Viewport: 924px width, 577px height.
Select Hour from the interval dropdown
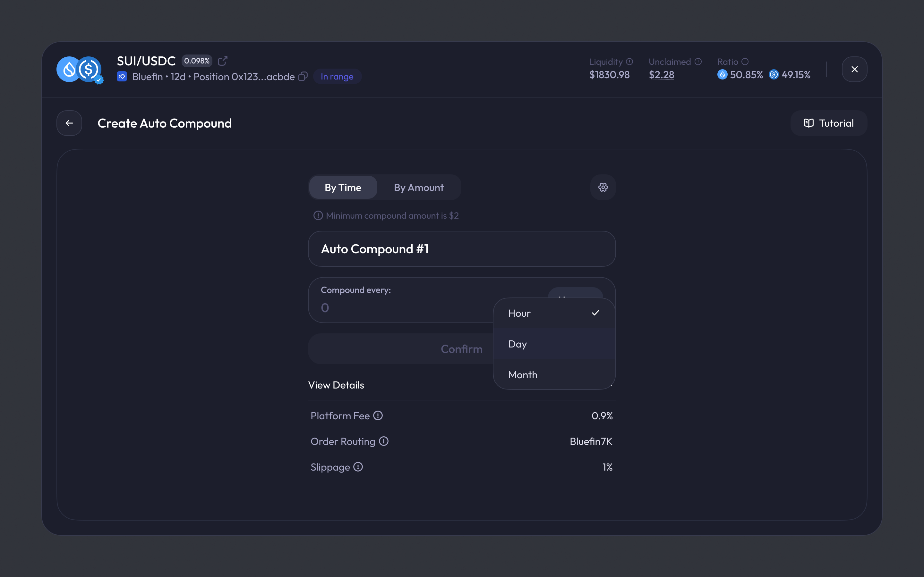point(554,313)
